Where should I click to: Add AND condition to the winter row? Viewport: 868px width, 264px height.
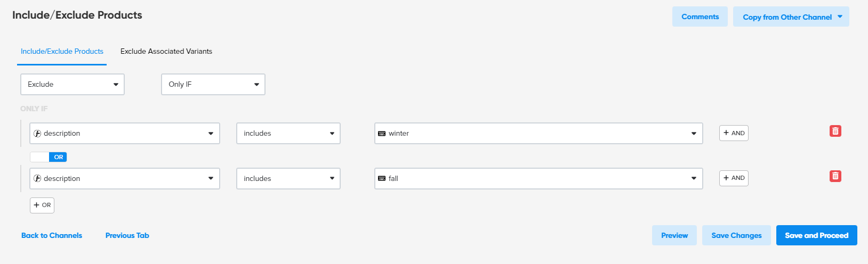pos(734,133)
